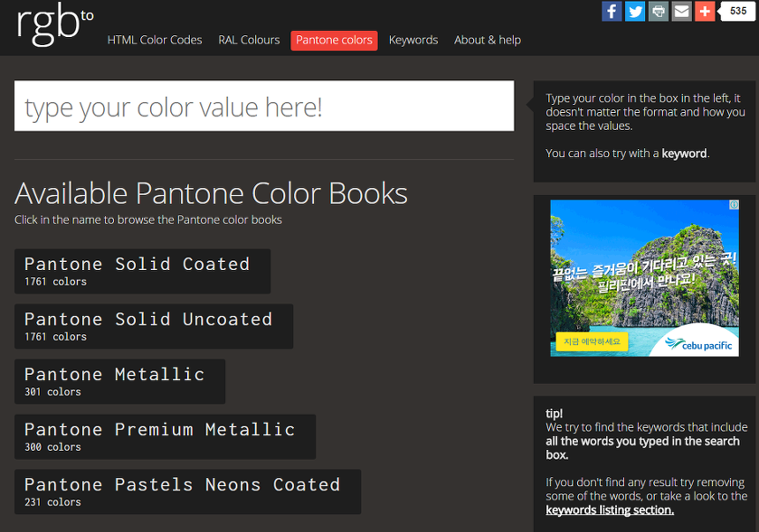Click the Twitter share icon
The width and height of the screenshot is (759, 532).
tap(635, 11)
